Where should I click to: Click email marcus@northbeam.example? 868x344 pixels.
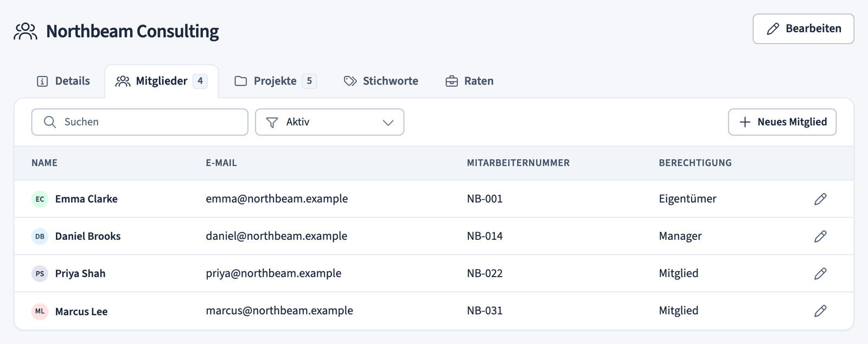(x=279, y=310)
